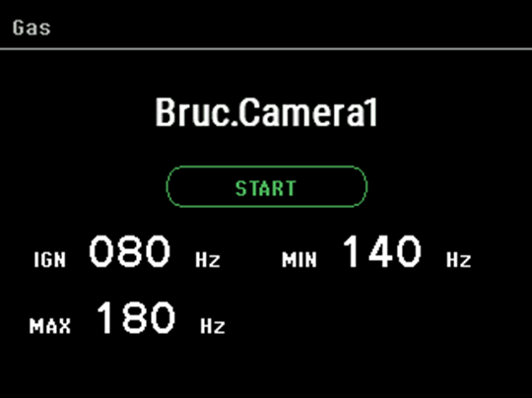This screenshot has width=532, height=398.
Task: Click the Bruc.Camera1 title
Action: coord(266,112)
